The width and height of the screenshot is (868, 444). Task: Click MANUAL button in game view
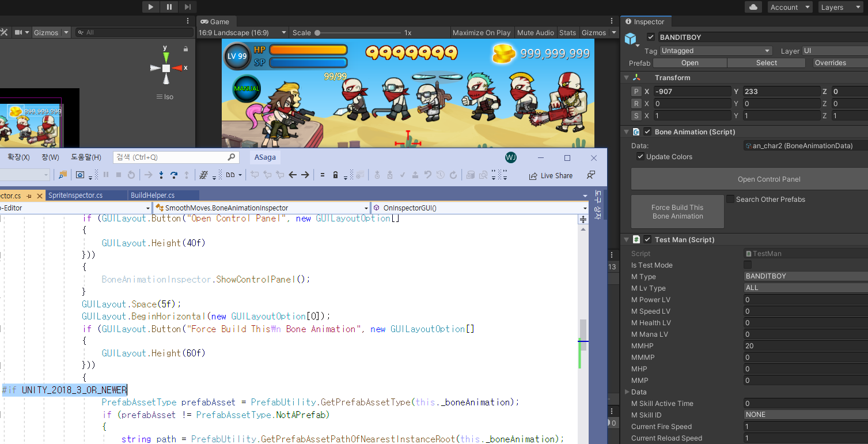tap(247, 88)
